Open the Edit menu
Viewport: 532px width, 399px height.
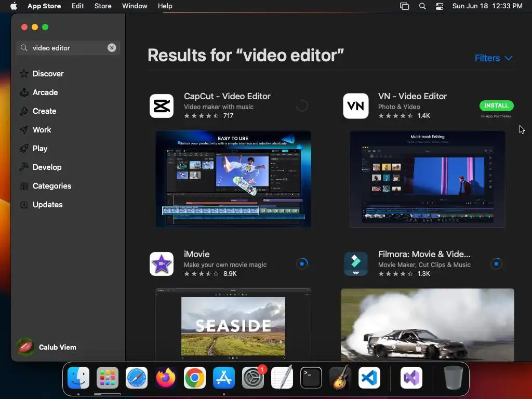tap(78, 6)
